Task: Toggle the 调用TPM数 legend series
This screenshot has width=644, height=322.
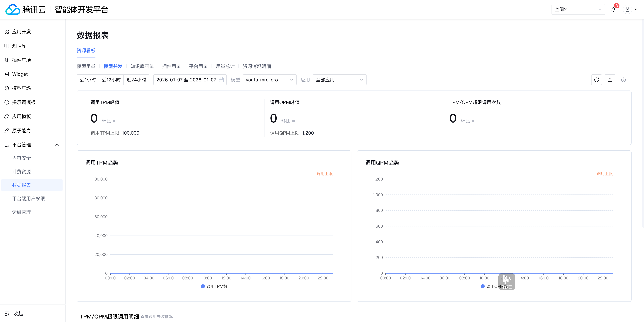Action: point(214,287)
